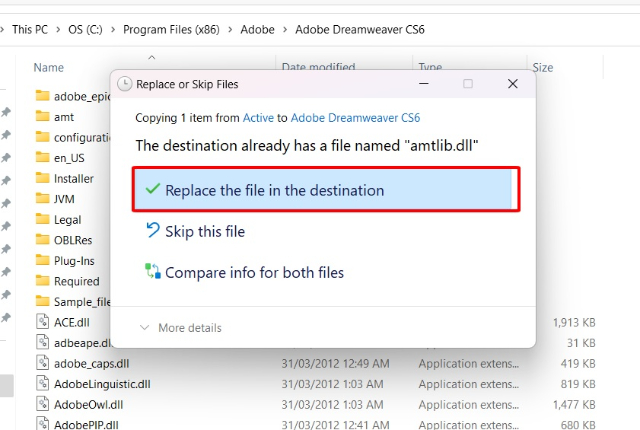
Task: Click the AdobePIP.dll file name
Action: point(86,425)
